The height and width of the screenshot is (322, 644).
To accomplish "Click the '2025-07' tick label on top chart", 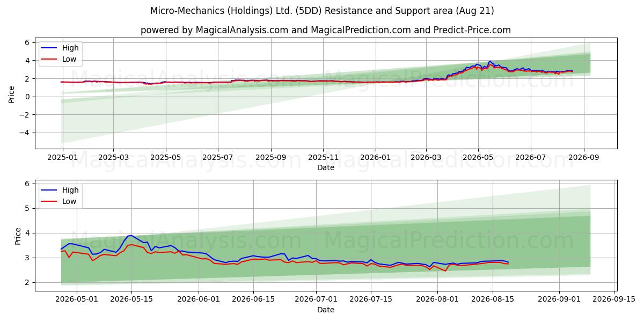I will [x=218, y=158].
